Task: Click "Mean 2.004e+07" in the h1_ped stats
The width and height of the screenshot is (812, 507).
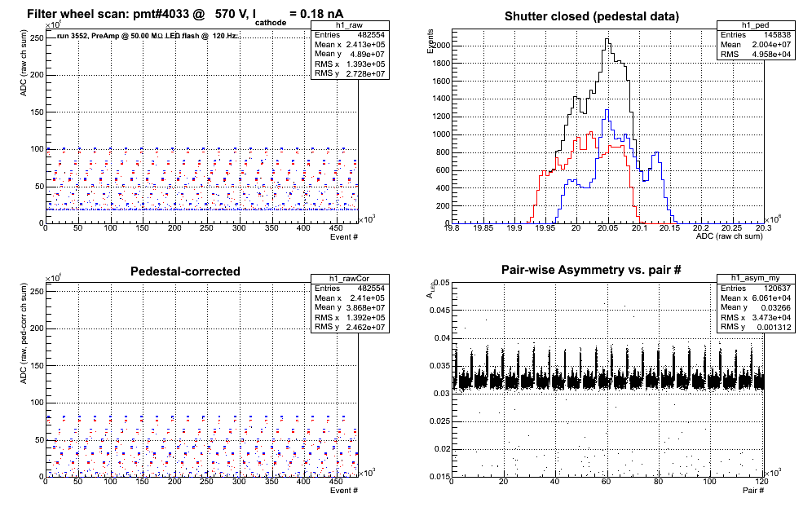Action: click(756, 45)
